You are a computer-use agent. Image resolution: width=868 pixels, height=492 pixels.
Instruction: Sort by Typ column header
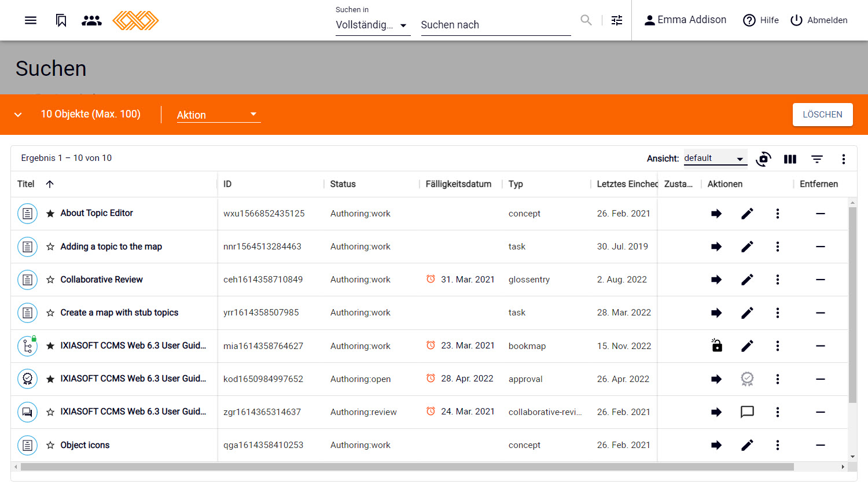click(x=516, y=184)
